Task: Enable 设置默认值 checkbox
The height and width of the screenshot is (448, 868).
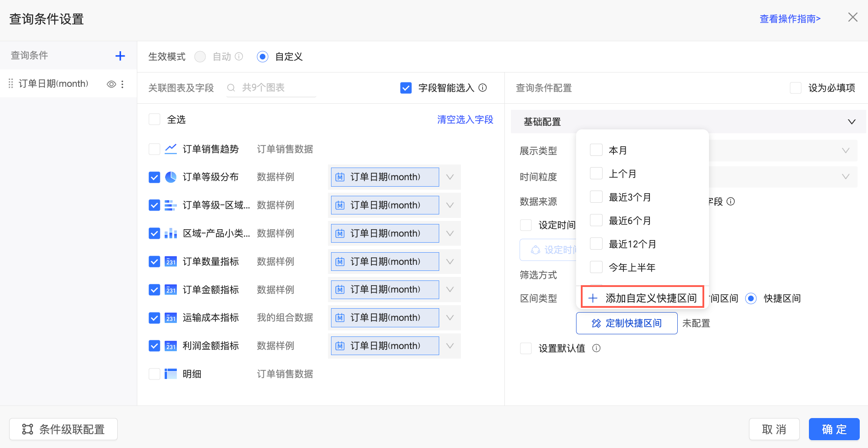Action: click(526, 349)
